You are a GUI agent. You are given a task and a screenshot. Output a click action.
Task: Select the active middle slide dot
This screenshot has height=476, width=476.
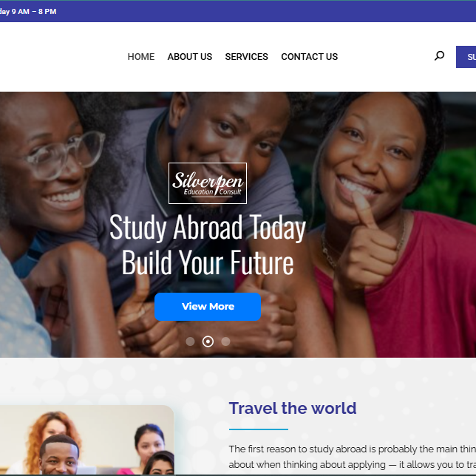(x=208, y=341)
